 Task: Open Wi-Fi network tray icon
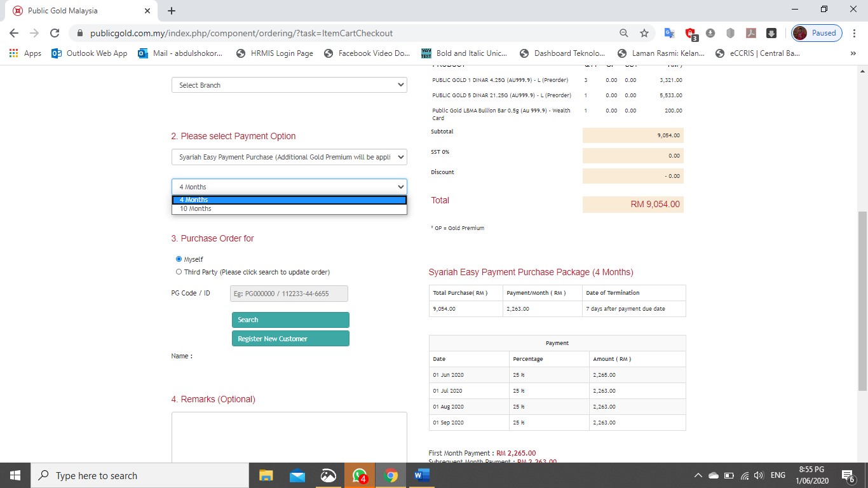(x=744, y=475)
